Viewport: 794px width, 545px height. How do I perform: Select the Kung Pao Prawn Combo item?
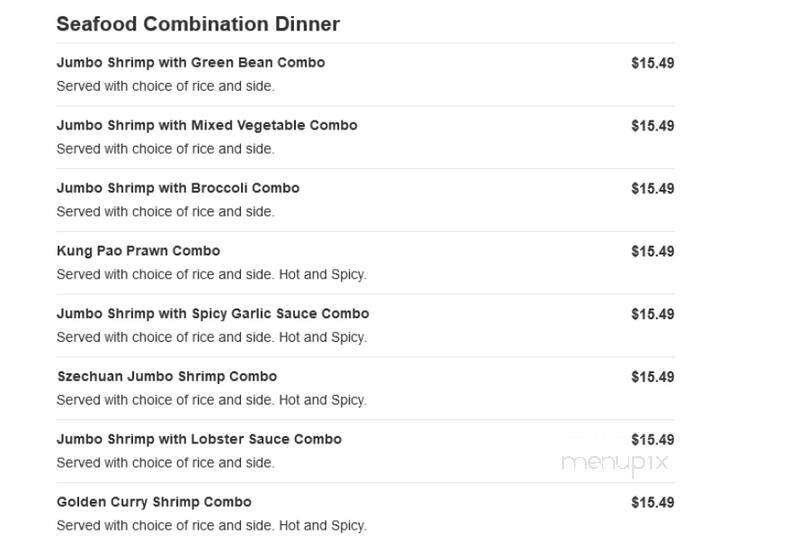138,251
